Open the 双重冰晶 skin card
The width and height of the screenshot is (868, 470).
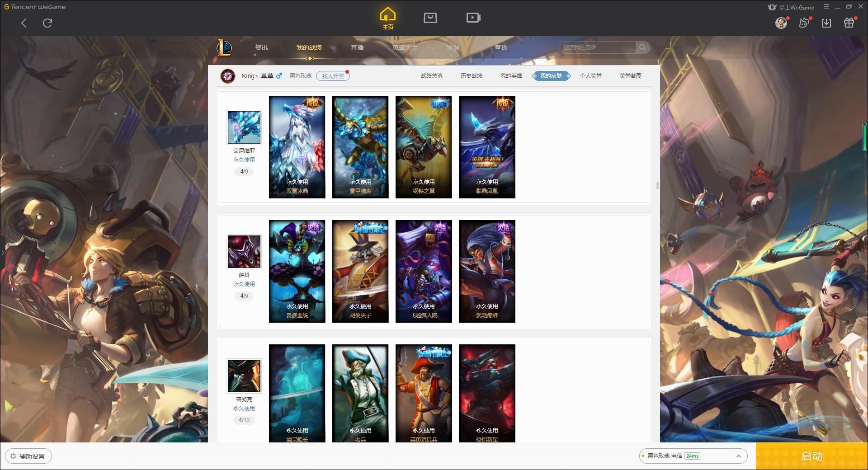pyautogui.click(x=297, y=147)
